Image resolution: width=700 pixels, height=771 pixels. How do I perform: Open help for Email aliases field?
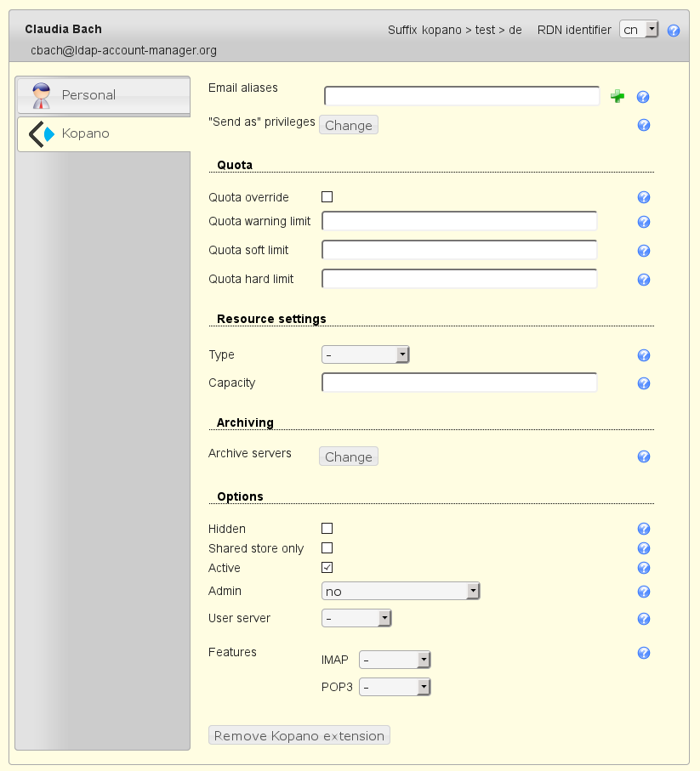point(643,97)
